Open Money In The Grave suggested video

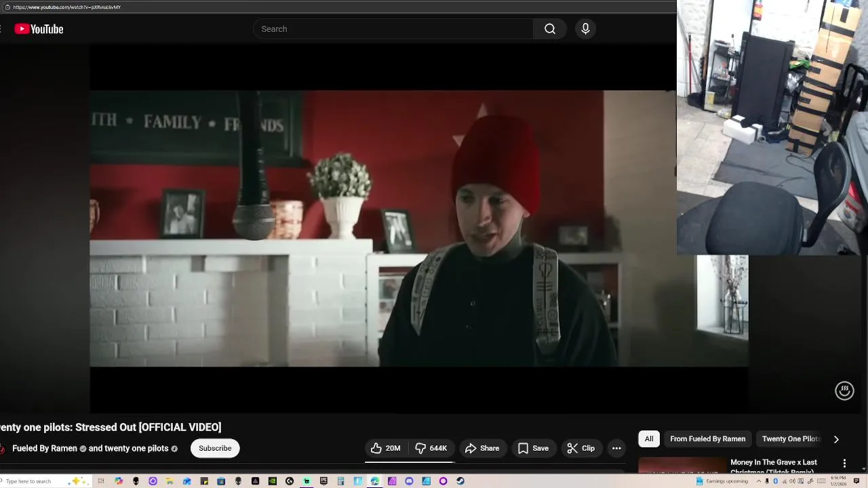pyautogui.click(x=774, y=466)
